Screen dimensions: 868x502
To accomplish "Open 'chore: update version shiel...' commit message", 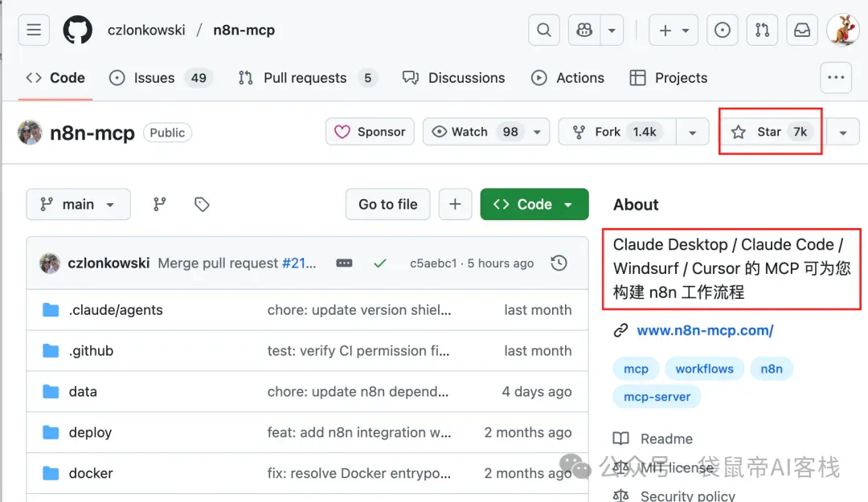I will 359,310.
